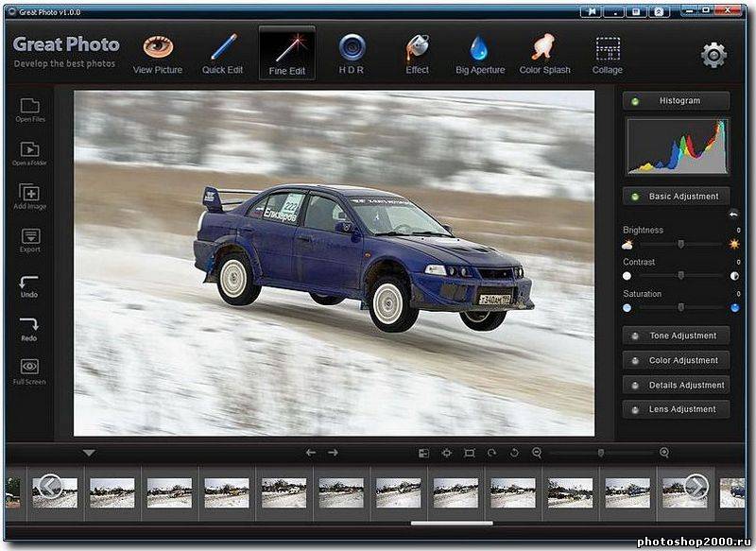Click Export in the left sidebar
This screenshot has width=756, height=551.
pyautogui.click(x=29, y=238)
